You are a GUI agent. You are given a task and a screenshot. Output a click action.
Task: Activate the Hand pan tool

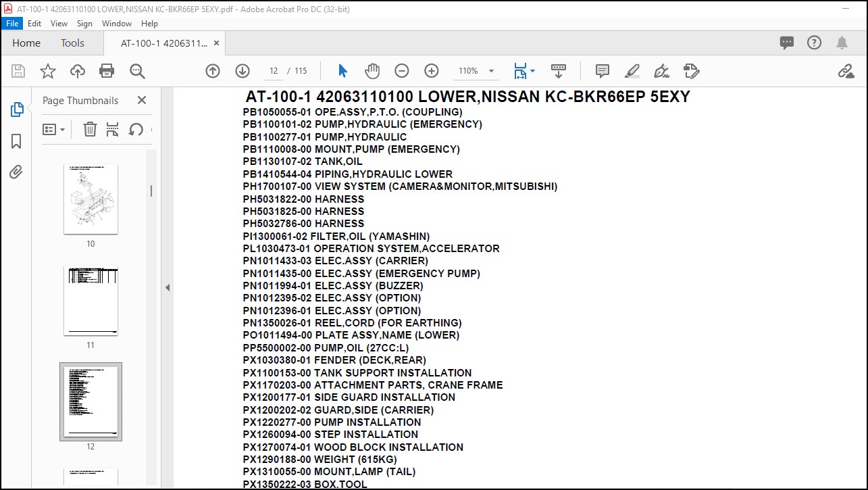pyautogui.click(x=372, y=71)
